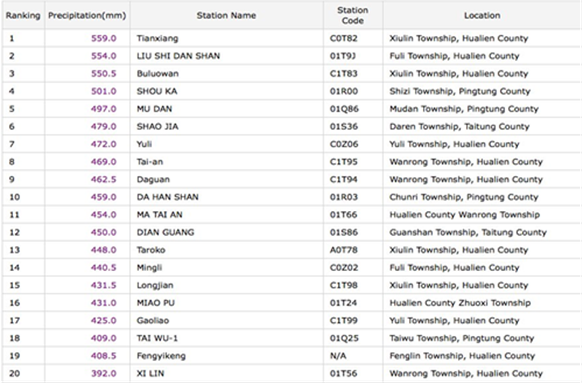
Task: Select the Daguan station name
Action: pos(153,180)
